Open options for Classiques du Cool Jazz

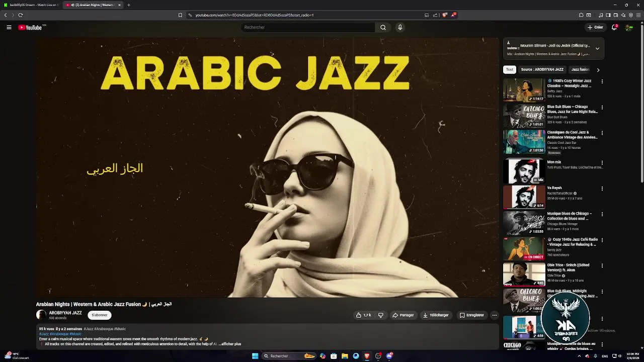(x=602, y=133)
